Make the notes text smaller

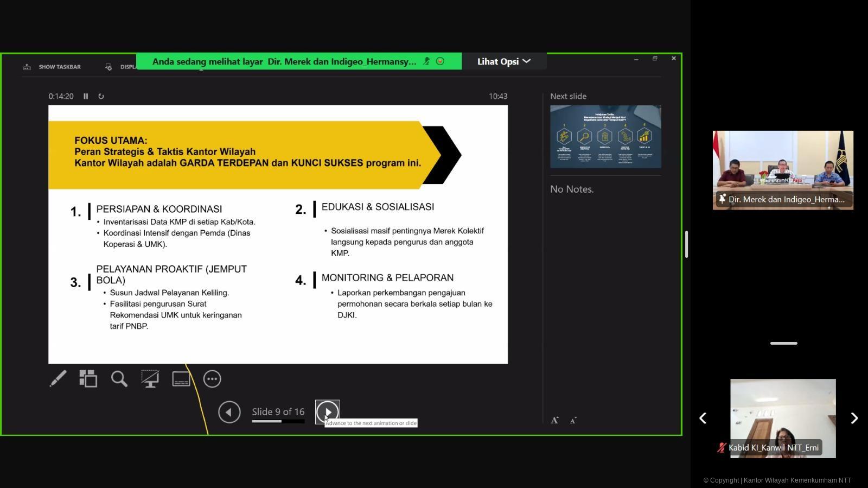[x=573, y=420]
